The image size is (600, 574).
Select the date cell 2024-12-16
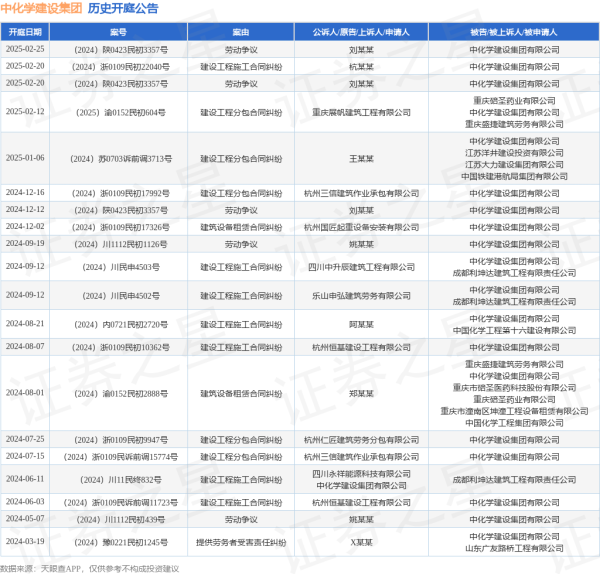coord(25,192)
